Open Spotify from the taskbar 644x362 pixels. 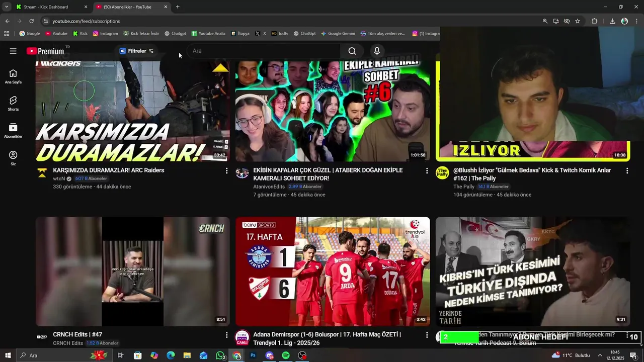tap(286, 355)
